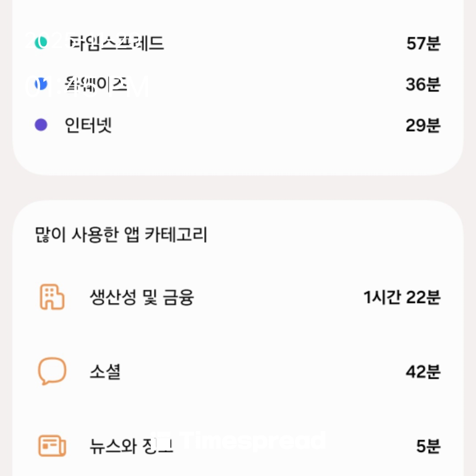The image size is (476, 476).
Task: Click the 42분 duration for Social
Action: tap(423, 372)
